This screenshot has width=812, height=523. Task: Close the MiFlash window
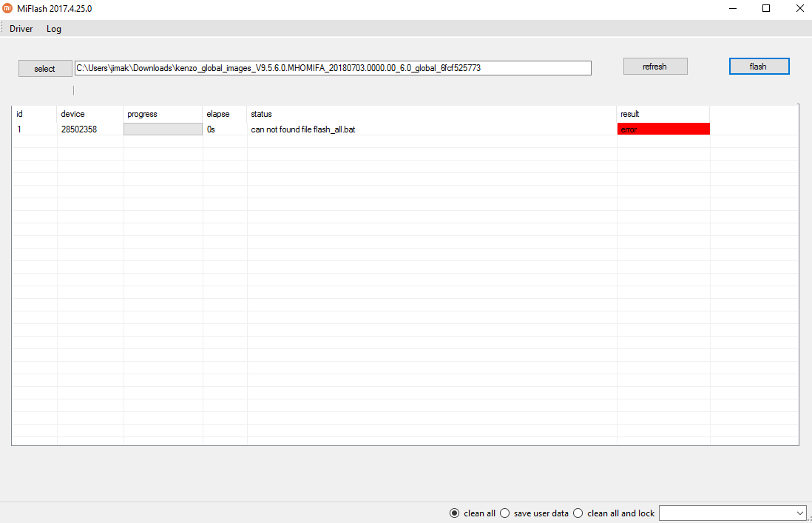(x=799, y=8)
